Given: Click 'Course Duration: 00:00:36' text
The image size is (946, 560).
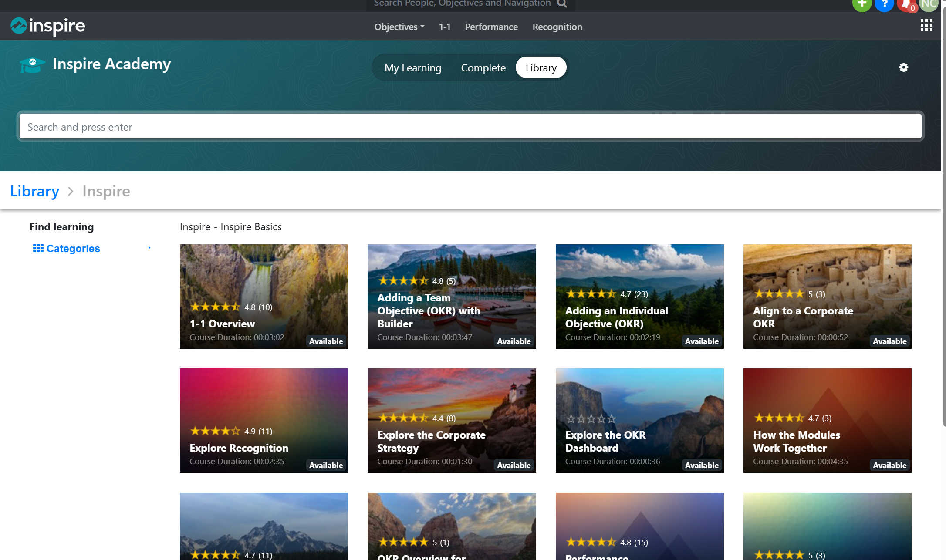Looking at the screenshot, I should click(x=613, y=462).
